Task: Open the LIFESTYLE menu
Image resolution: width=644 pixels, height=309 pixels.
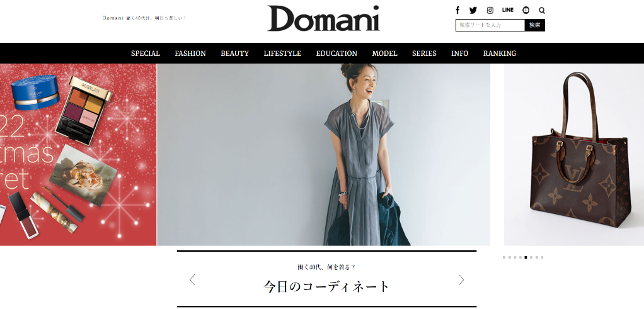Action: [282, 53]
